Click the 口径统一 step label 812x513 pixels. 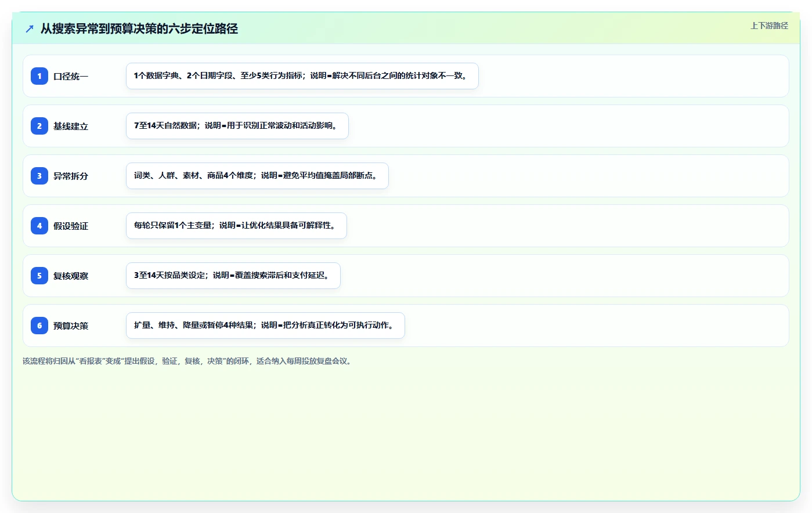click(71, 76)
